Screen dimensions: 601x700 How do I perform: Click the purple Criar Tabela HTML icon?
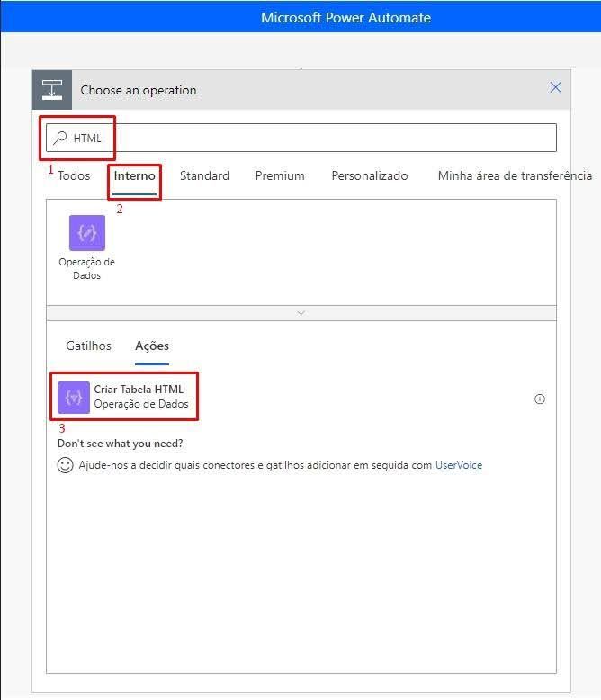click(x=74, y=397)
